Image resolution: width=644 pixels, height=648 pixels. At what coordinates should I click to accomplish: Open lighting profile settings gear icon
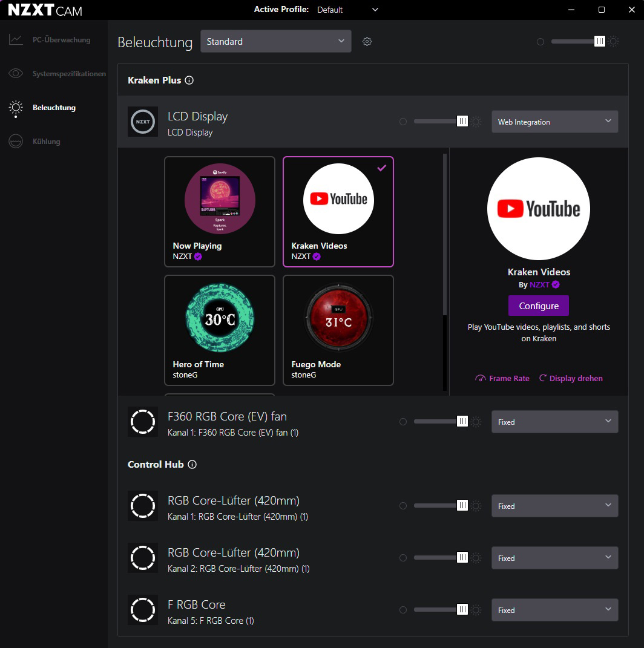tap(367, 41)
